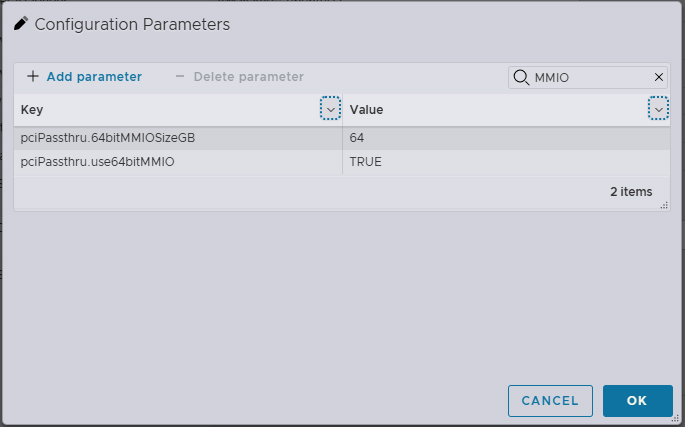Click the pencil edit icon beside the title
Screen dimensions: 685x427
click(21, 23)
